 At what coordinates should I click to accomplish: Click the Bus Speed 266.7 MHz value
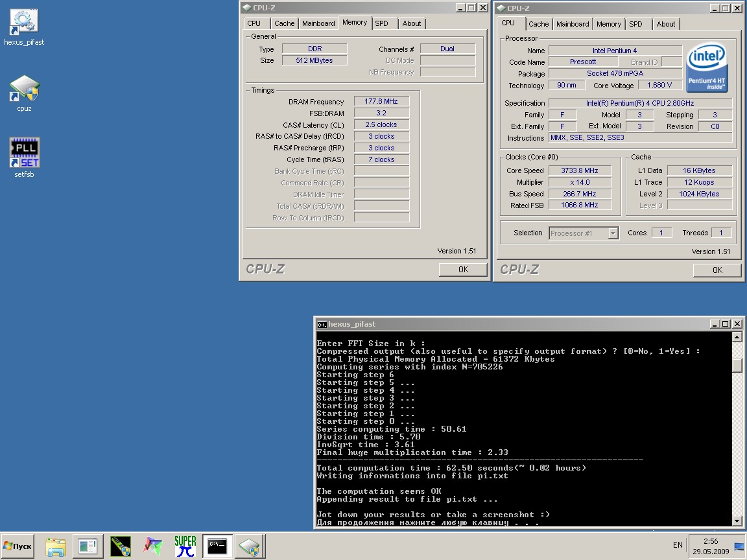coord(580,194)
